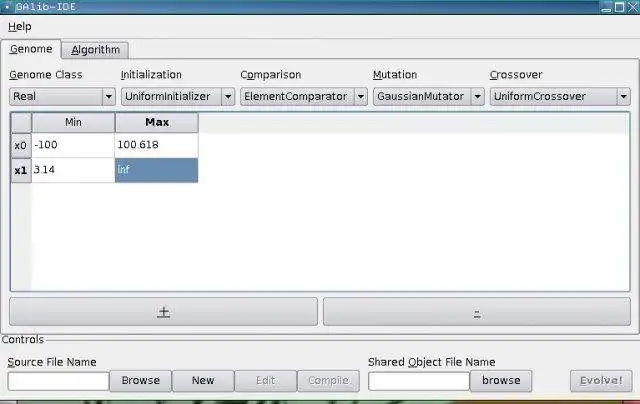Click the table's top-left corner header cell

[21, 122]
